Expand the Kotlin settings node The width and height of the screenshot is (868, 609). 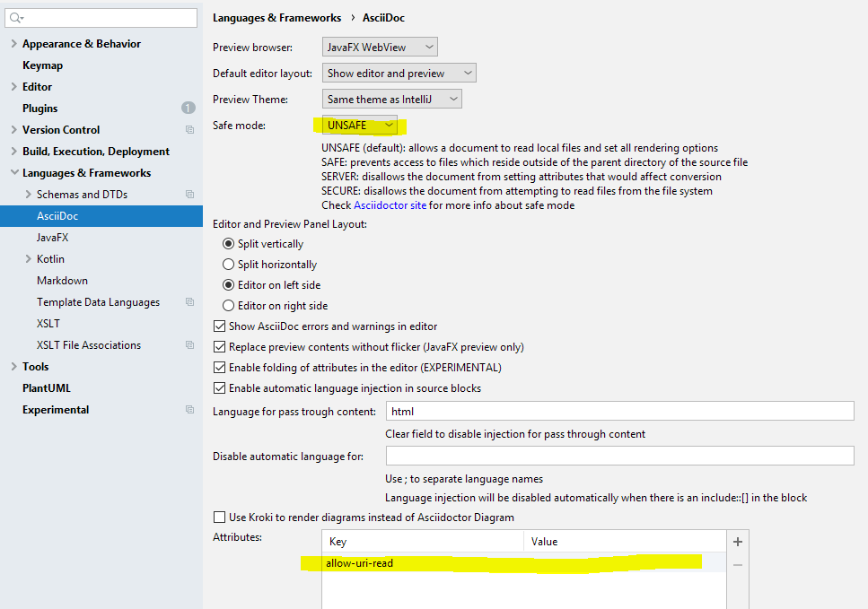point(28,259)
